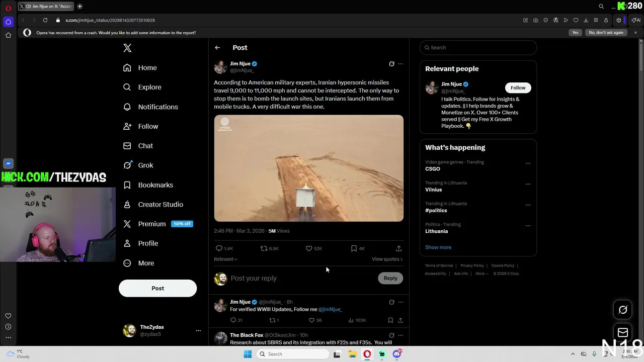Click the Grok icon on Jim Njue's main post
This screenshot has height=362, width=644.
(x=391, y=64)
